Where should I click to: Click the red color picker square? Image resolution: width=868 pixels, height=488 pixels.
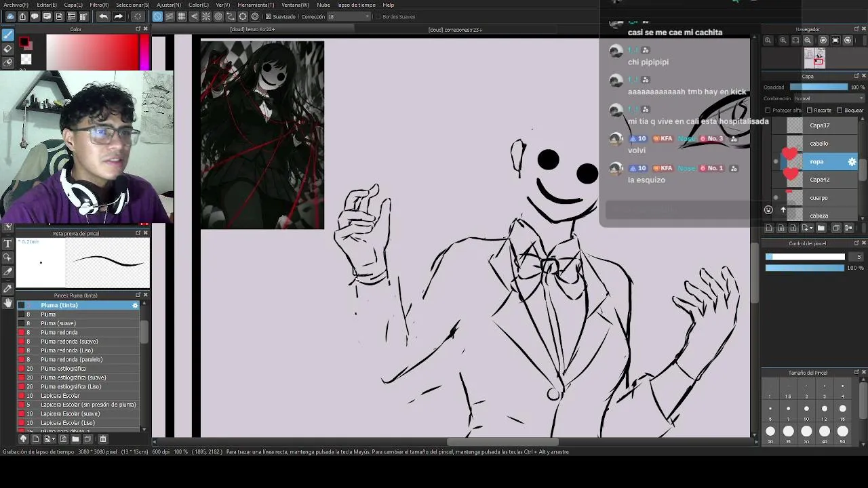tap(92, 52)
